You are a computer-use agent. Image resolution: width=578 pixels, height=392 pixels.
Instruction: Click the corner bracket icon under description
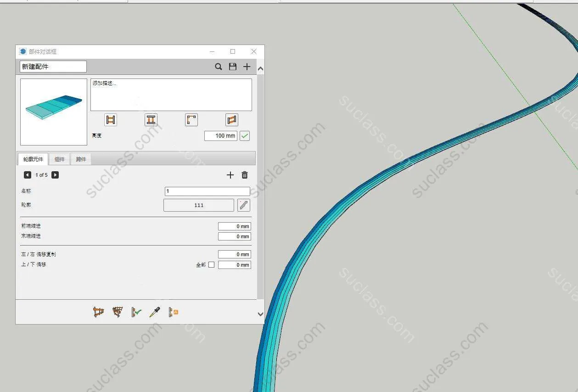pos(191,120)
